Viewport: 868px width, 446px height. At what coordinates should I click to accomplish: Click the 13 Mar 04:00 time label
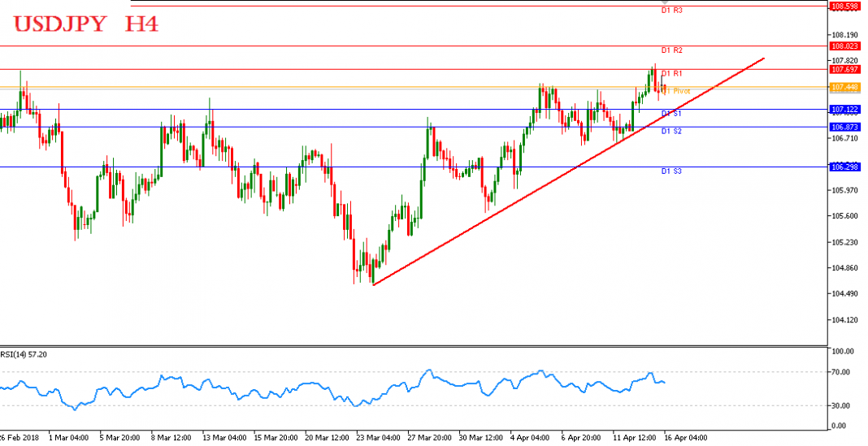[224, 438]
